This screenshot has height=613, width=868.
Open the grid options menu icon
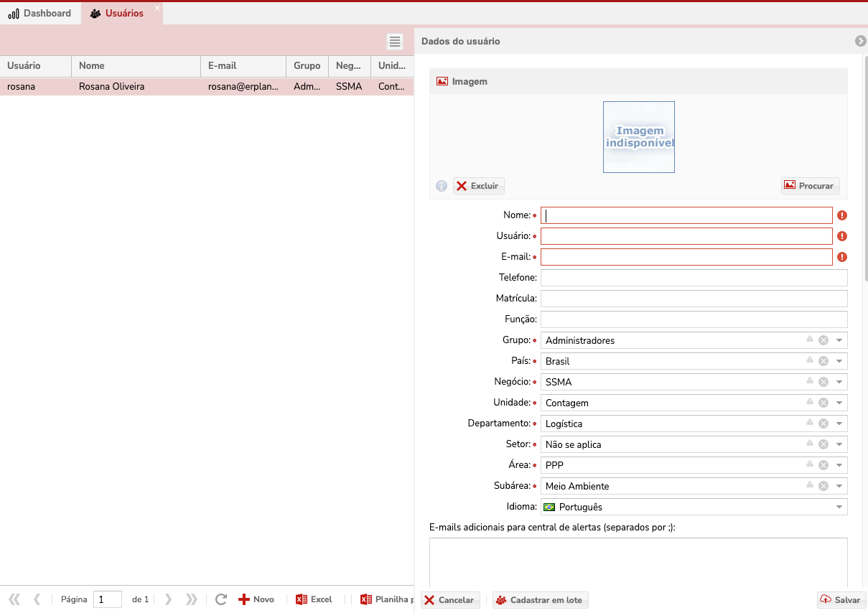(x=395, y=42)
